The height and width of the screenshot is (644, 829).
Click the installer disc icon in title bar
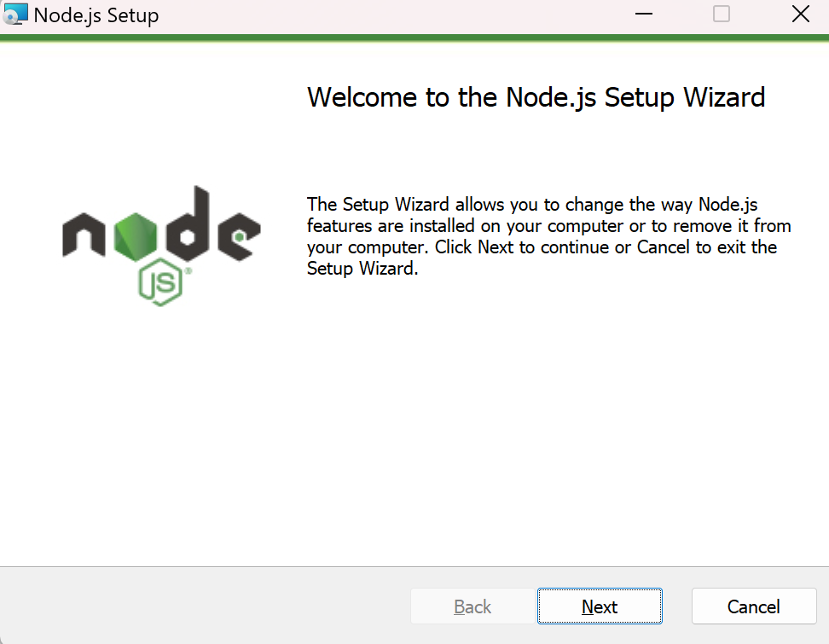tap(16, 15)
